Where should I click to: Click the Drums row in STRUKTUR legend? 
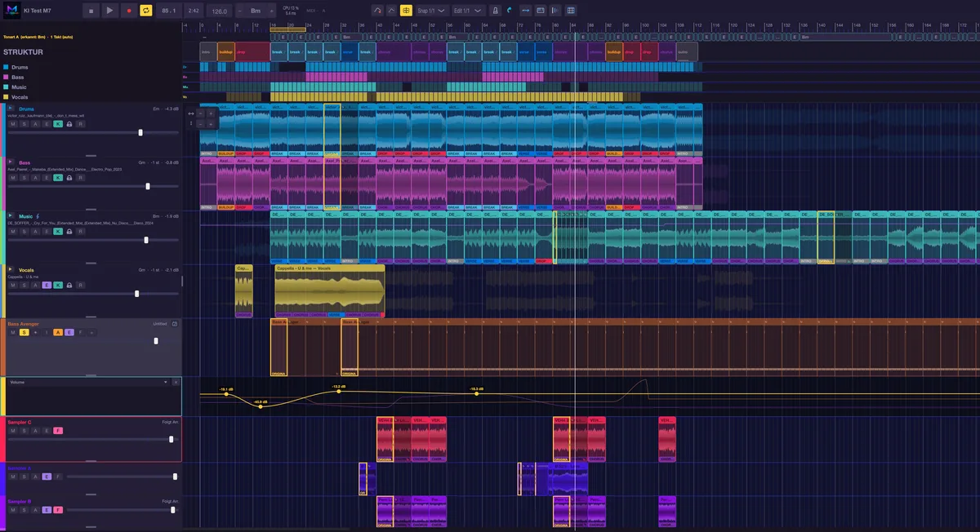(x=16, y=67)
